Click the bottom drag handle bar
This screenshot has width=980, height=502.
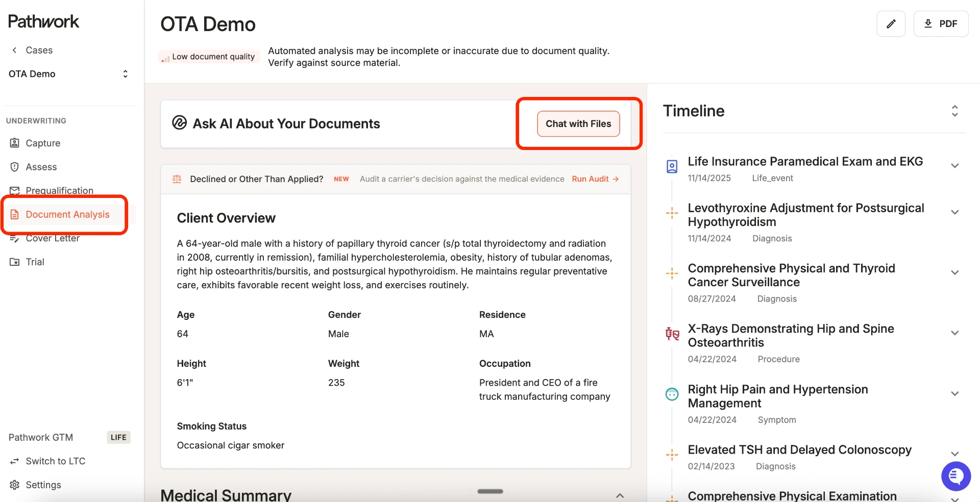coord(490,491)
